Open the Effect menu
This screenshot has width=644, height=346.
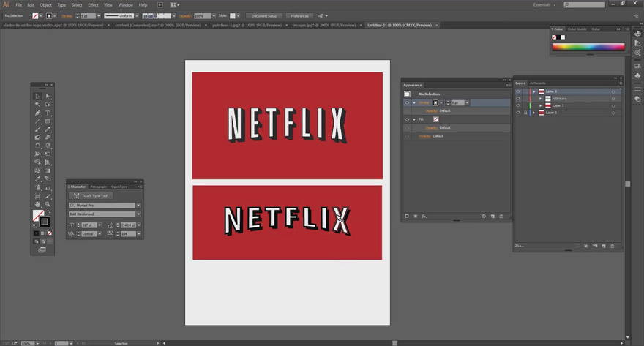click(x=93, y=5)
